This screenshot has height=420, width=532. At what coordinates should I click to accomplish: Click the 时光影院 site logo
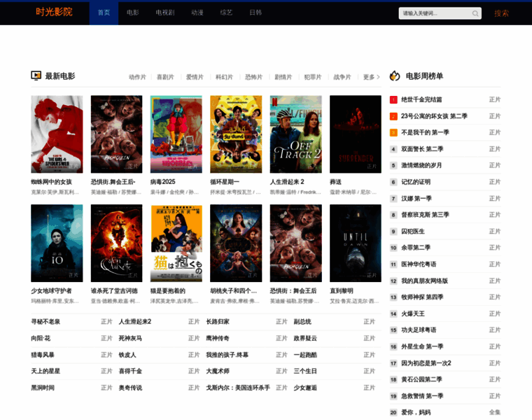coord(54,12)
